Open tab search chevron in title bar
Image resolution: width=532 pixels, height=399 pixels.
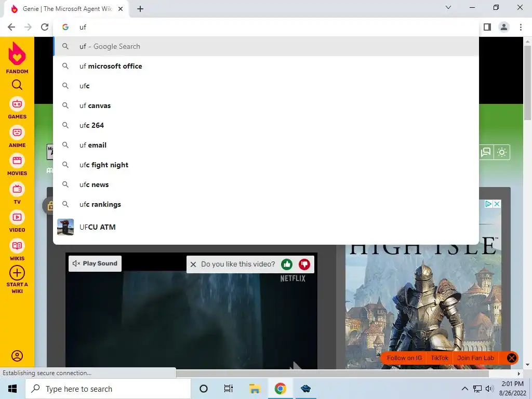pyautogui.click(x=448, y=7)
